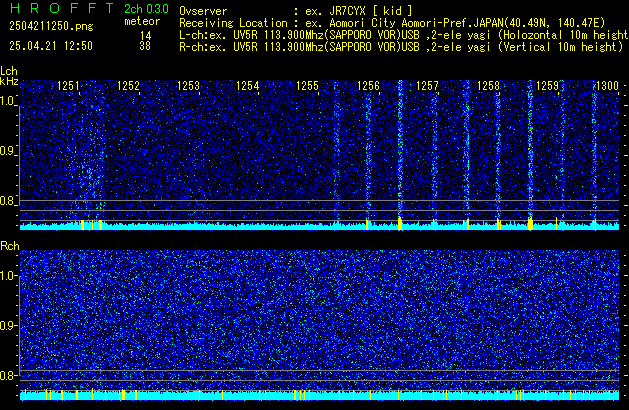Click the 0.9 frequency label on Lch
629x410 pixels.
click(8, 151)
